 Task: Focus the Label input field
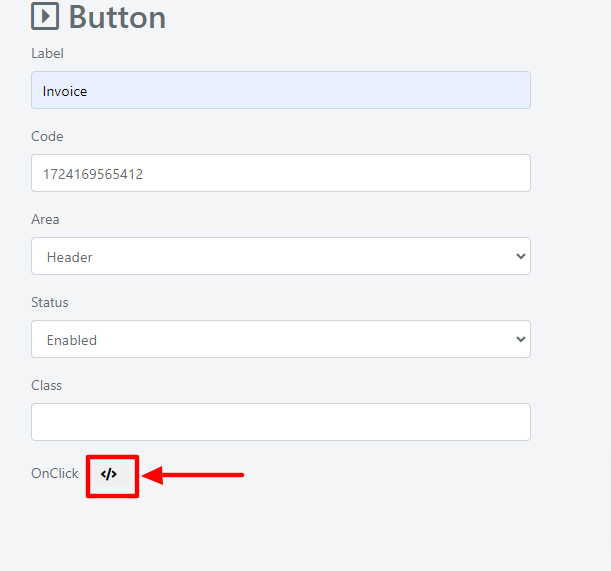281,90
